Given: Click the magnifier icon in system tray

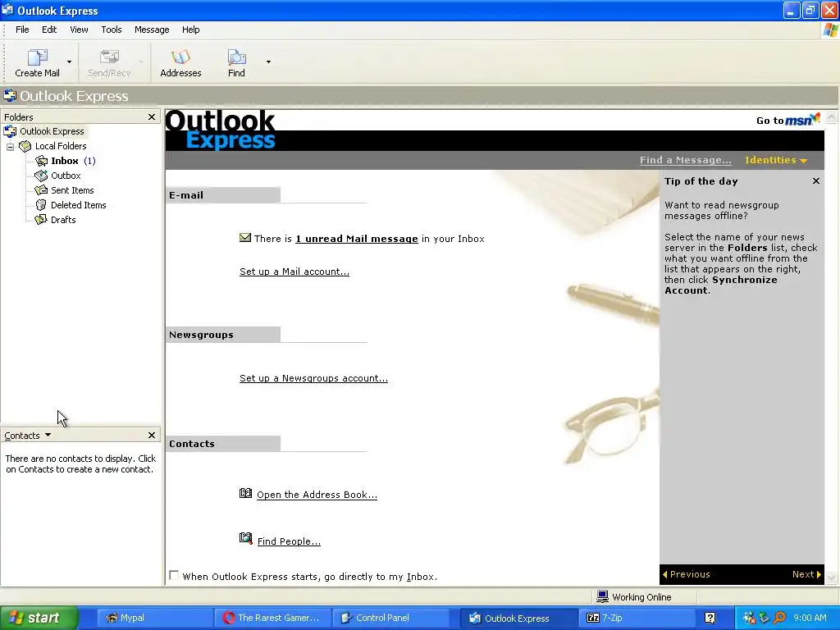Looking at the screenshot, I should 779,618.
